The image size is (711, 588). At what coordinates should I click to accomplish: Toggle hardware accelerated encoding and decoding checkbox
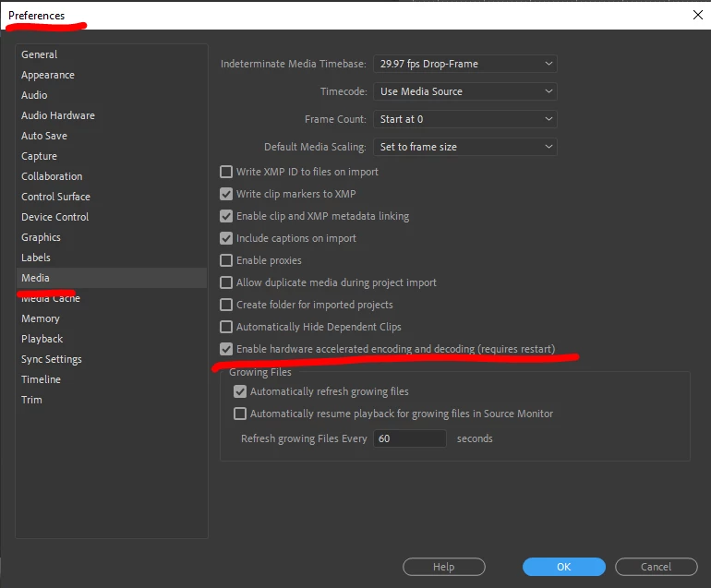point(226,349)
